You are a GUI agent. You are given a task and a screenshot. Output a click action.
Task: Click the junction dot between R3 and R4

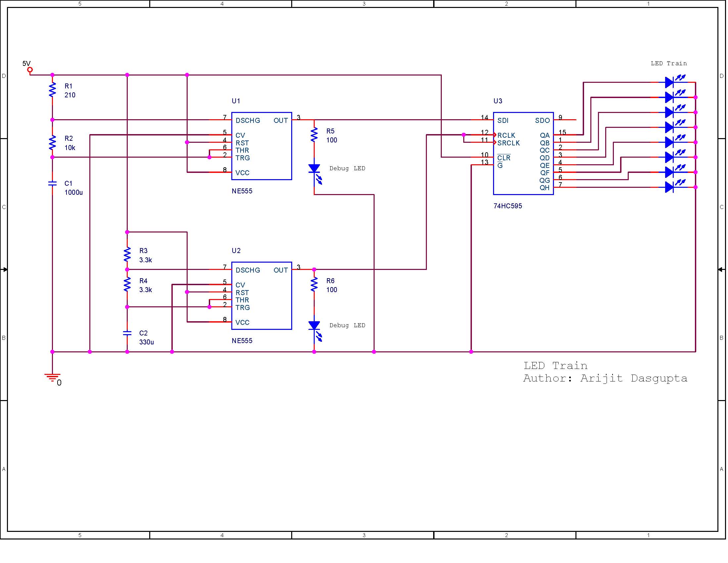tap(127, 270)
